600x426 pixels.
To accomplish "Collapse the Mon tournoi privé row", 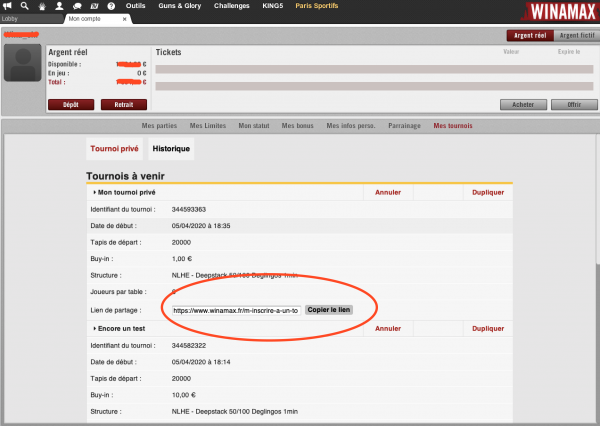I will (x=124, y=192).
